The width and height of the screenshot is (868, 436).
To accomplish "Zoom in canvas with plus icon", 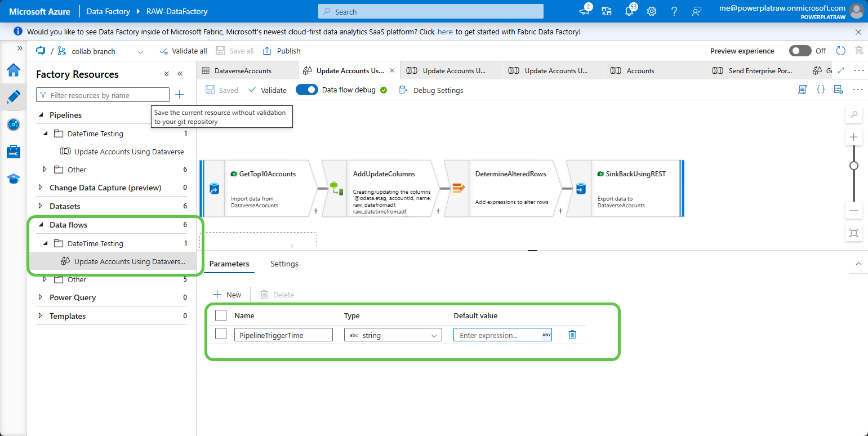I will point(854,137).
